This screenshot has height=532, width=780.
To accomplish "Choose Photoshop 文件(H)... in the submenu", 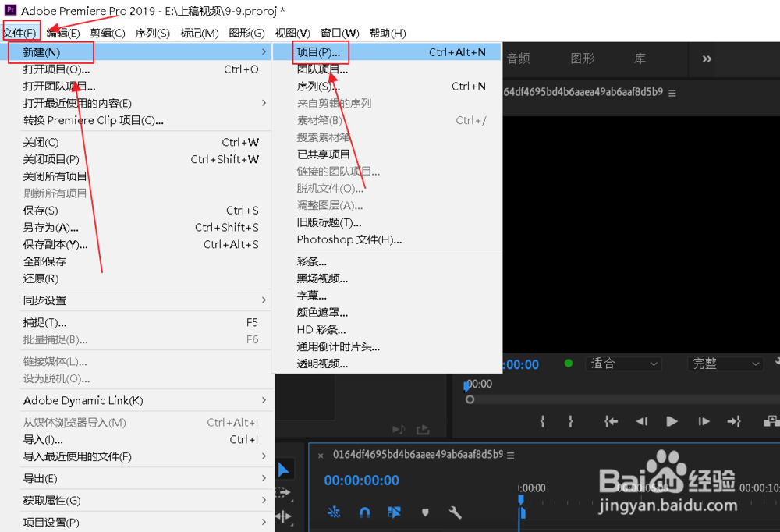I will click(x=387, y=239).
